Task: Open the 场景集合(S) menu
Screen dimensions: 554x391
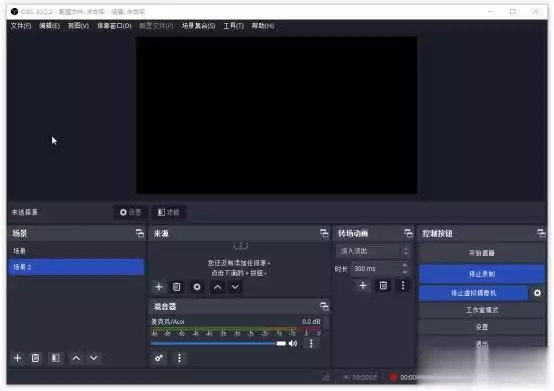Action: [x=199, y=26]
